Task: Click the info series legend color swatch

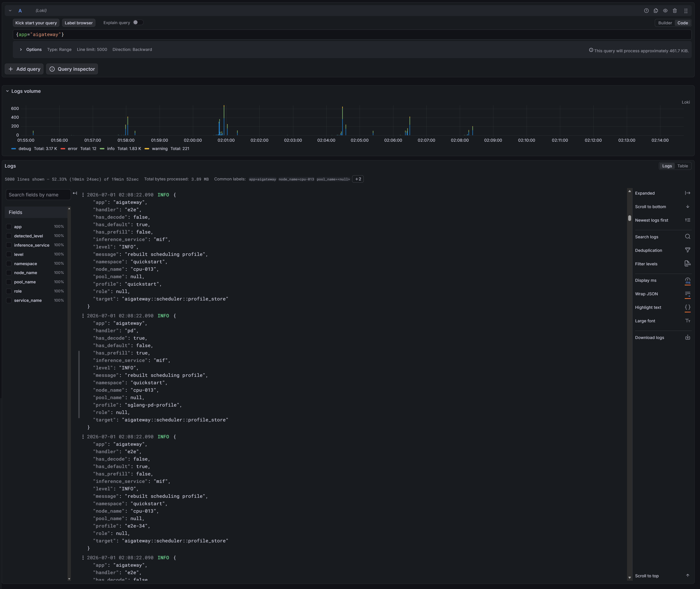Action: pyautogui.click(x=102, y=149)
